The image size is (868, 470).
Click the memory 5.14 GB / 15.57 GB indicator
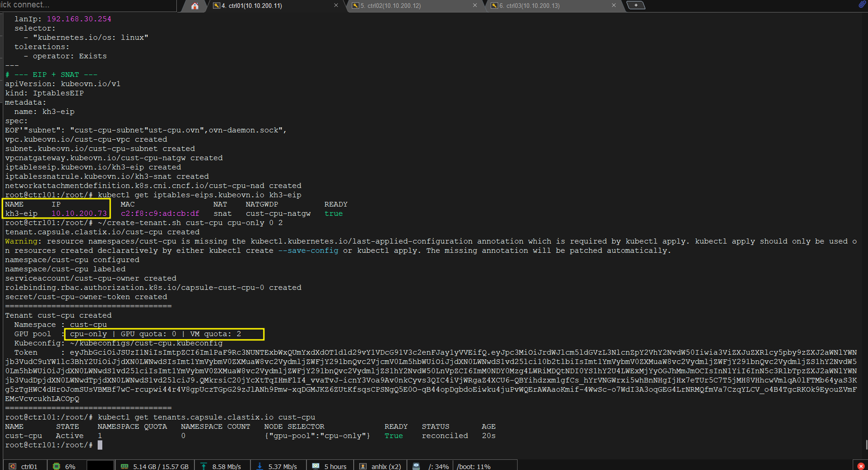[x=155, y=466]
